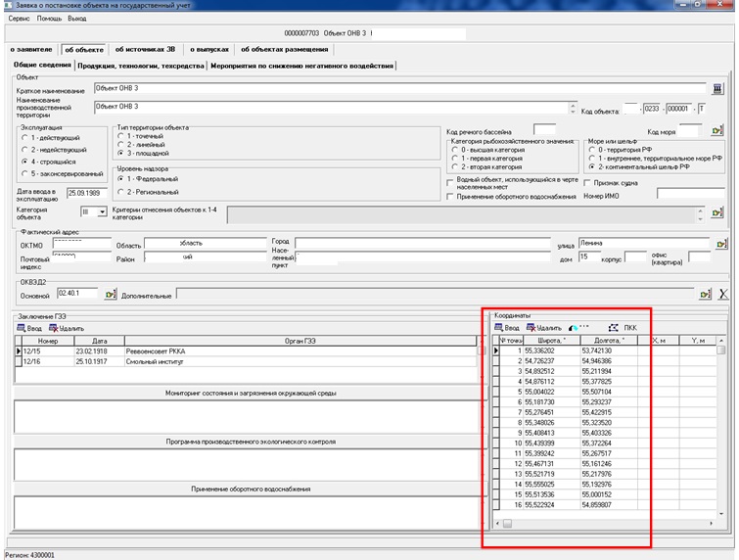Click the calculator icon beside Краткое наименование
The image size is (739, 560).
[717, 88]
